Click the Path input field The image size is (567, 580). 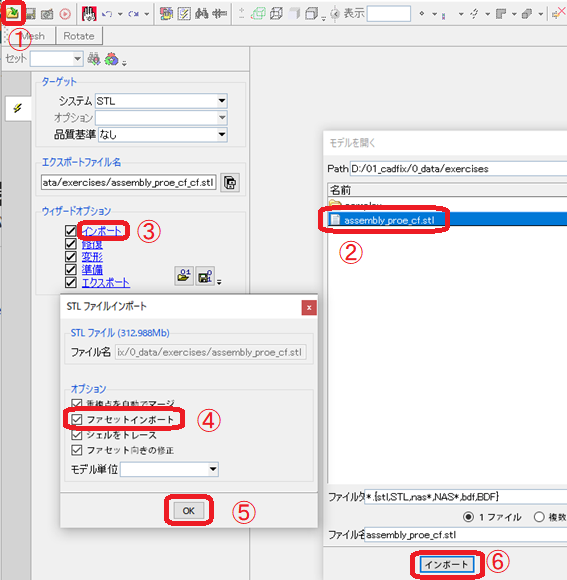[x=458, y=169]
